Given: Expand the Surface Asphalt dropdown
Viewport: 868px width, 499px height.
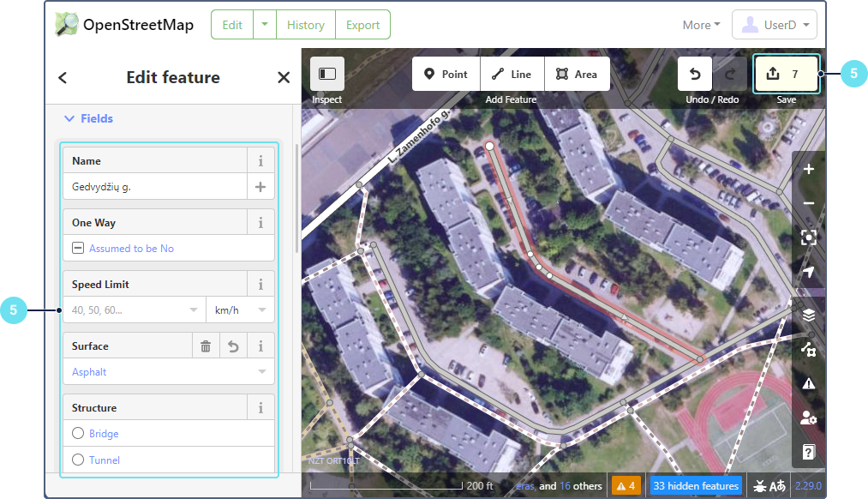Looking at the screenshot, I should (261, 372).
